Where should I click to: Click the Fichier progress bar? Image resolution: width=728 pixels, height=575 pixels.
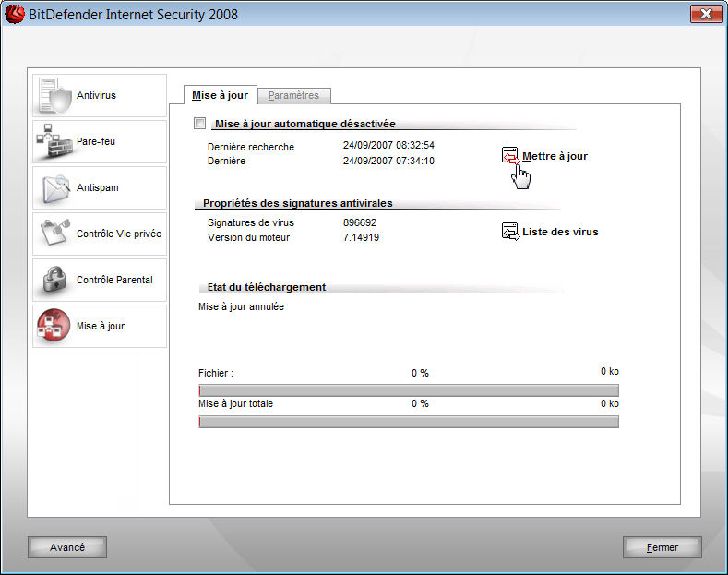409,390
